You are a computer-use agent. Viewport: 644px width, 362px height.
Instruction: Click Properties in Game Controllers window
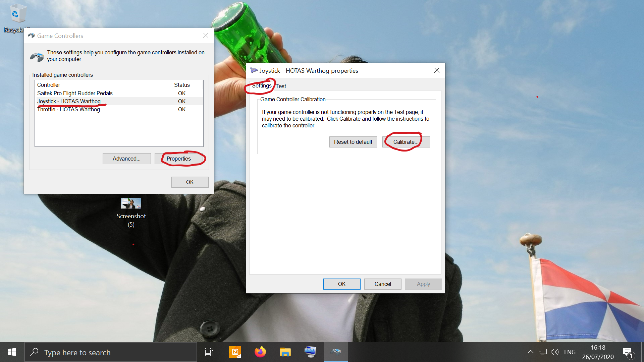[179, 159]
